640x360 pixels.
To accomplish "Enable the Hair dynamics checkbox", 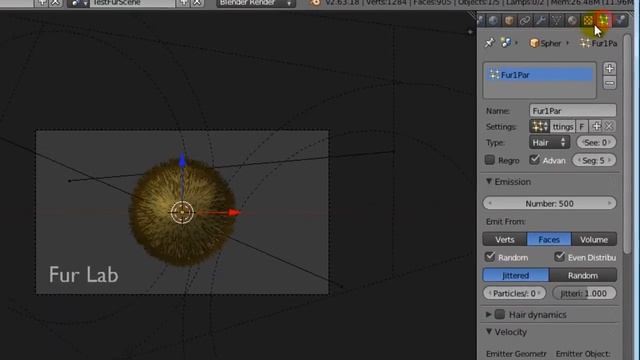I will pos(500,314).
